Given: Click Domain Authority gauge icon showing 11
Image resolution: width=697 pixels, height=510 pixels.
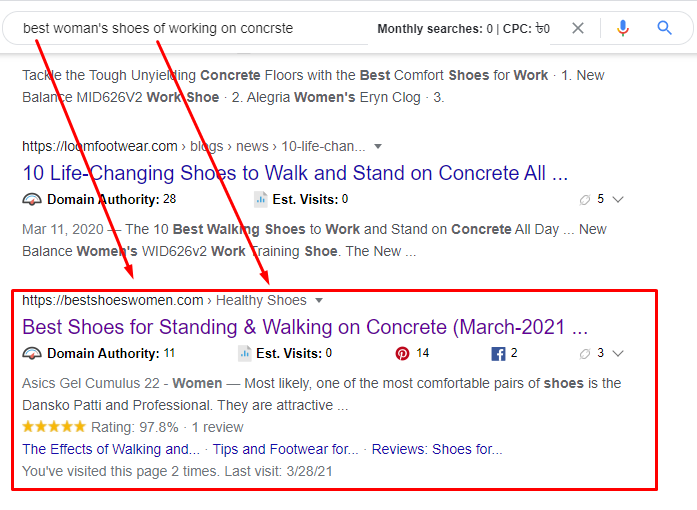Looking at the screenshot, I should point(32,353).
